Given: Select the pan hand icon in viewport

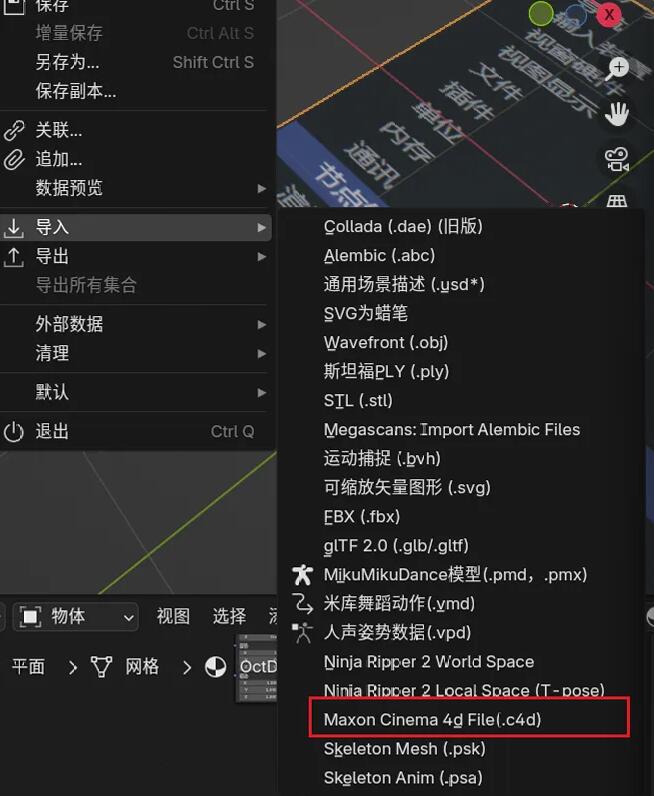Looking at the screenshot, I should click(616, 114).
